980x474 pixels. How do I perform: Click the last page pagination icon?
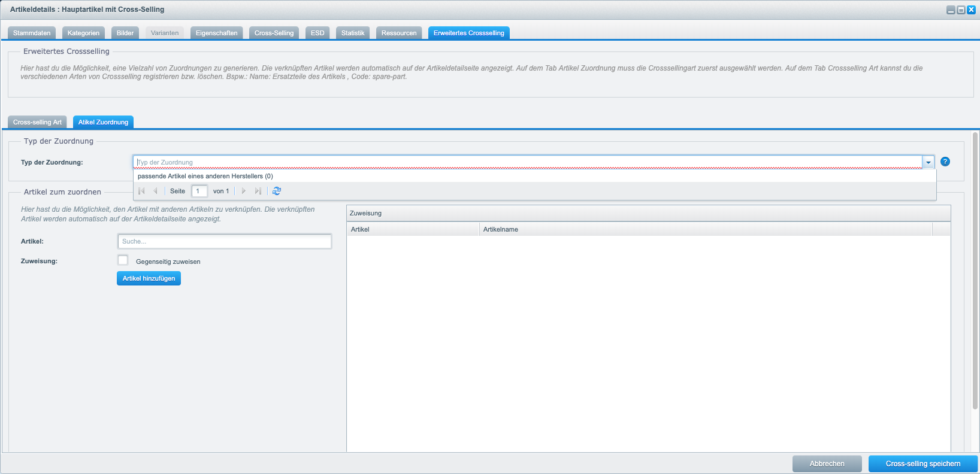click(x=258, y=191)
